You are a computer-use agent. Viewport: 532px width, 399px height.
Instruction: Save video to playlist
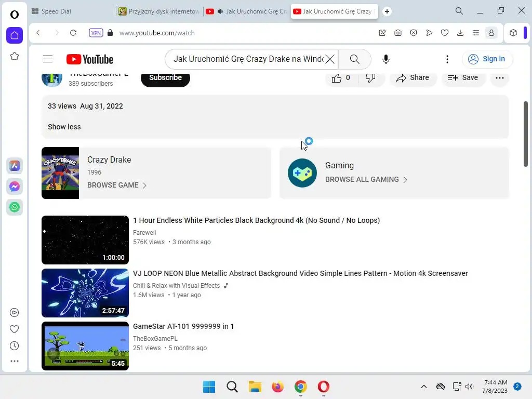463,78
